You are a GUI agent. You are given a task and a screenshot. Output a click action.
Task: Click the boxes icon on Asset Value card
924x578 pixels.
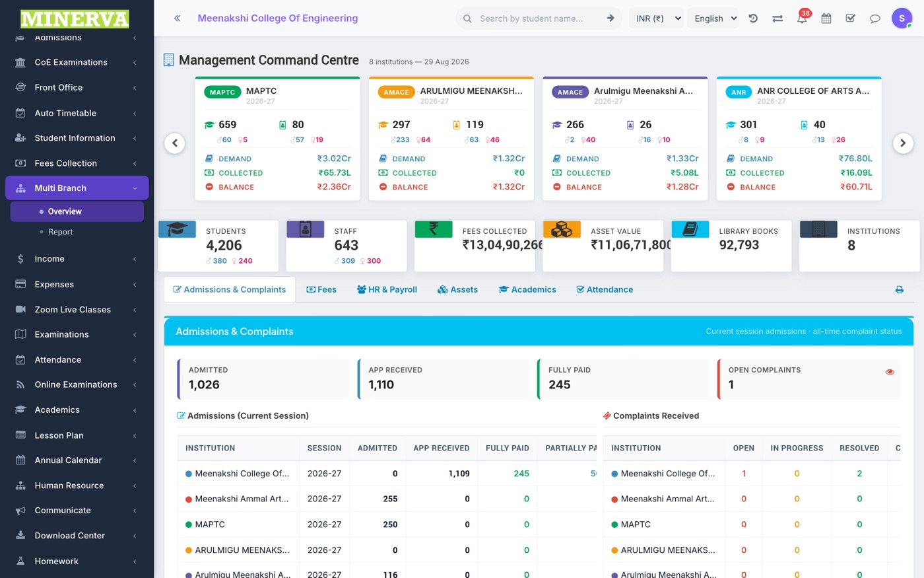click(x=562, y=229)
